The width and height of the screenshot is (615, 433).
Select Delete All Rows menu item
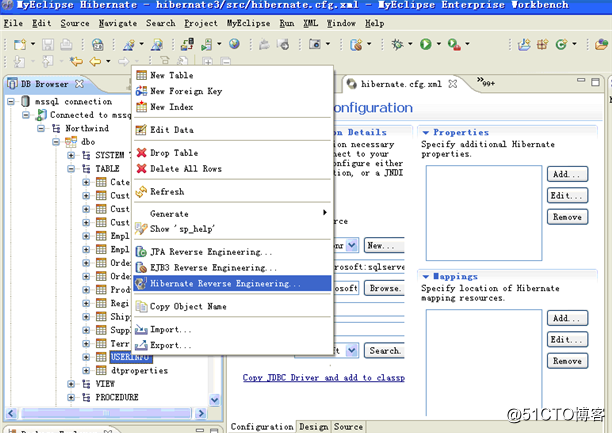tap(232, 169)
